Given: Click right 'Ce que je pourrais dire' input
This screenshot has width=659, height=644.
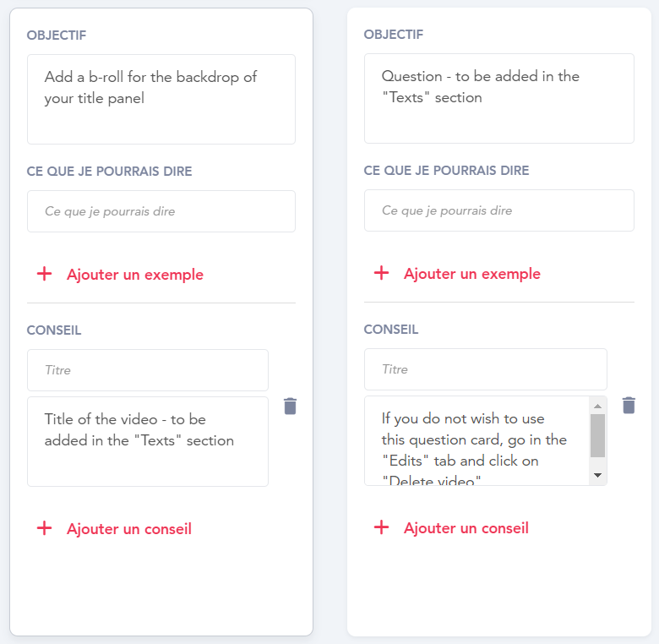Looking at the screenshot, I should coord(498,210).
